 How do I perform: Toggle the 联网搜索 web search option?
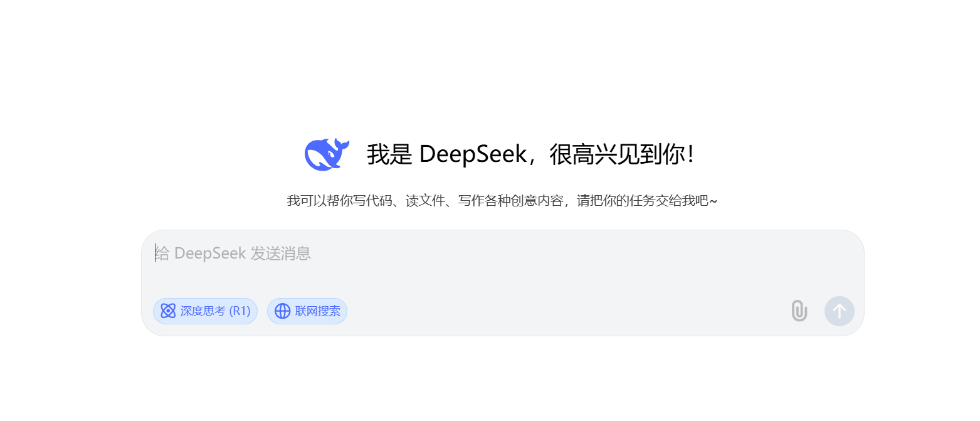307,311
